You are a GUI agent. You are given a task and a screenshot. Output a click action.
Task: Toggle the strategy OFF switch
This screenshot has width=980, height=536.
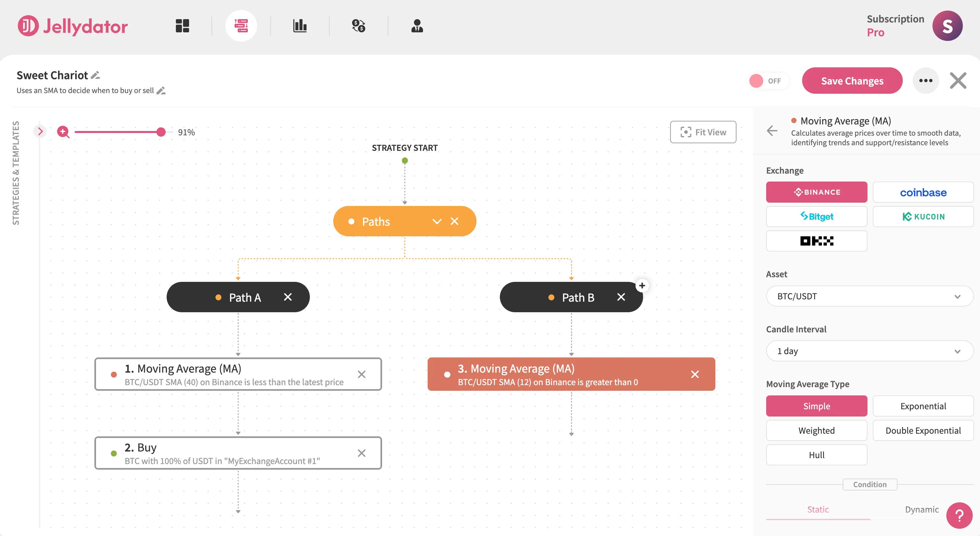click(768, 81)
